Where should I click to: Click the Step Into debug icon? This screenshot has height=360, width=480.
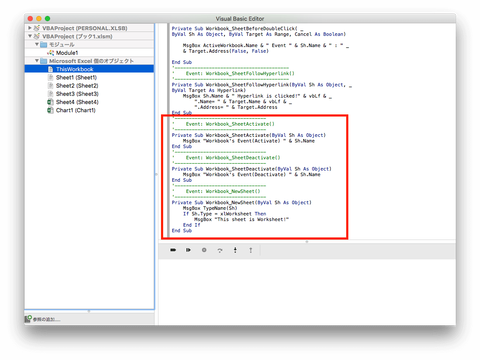(x=235, y=250)
